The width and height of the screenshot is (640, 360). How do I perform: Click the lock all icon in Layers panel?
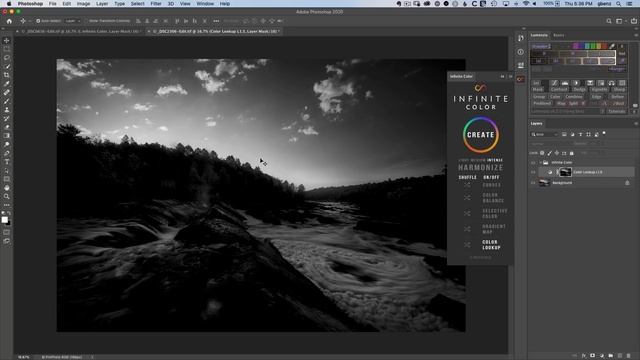[571, 153]
